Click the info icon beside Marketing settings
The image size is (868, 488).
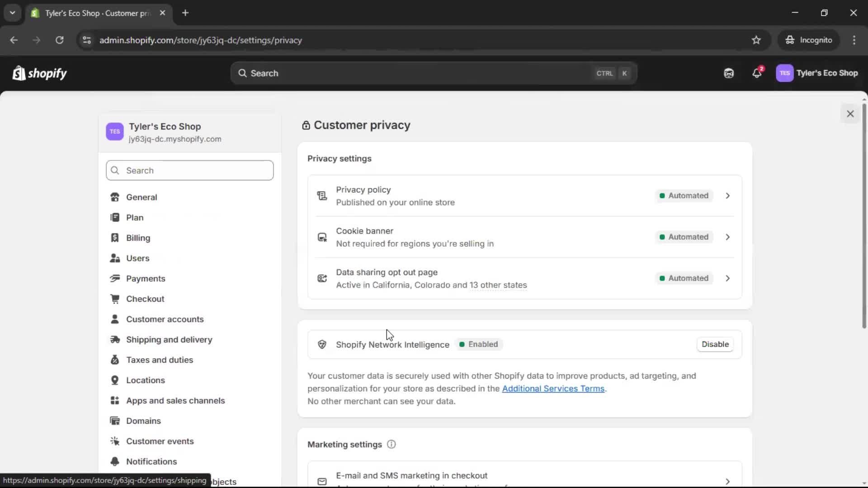(x=391, y=445)
